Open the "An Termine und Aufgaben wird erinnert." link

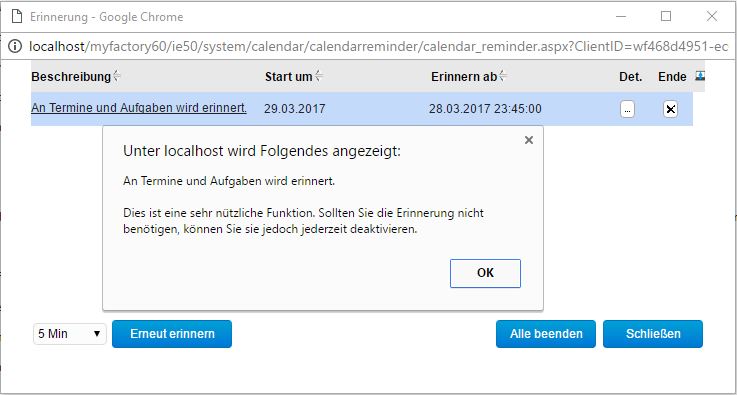(139, 109)
